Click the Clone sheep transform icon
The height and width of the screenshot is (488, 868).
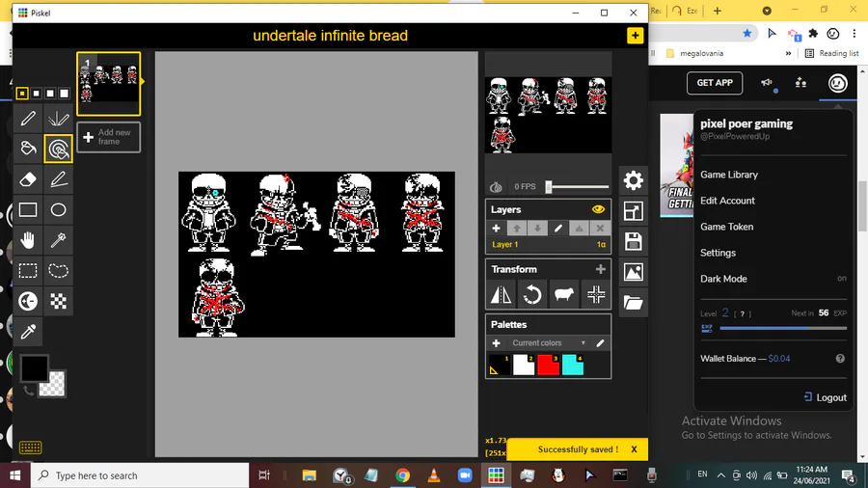click(563, 294)
